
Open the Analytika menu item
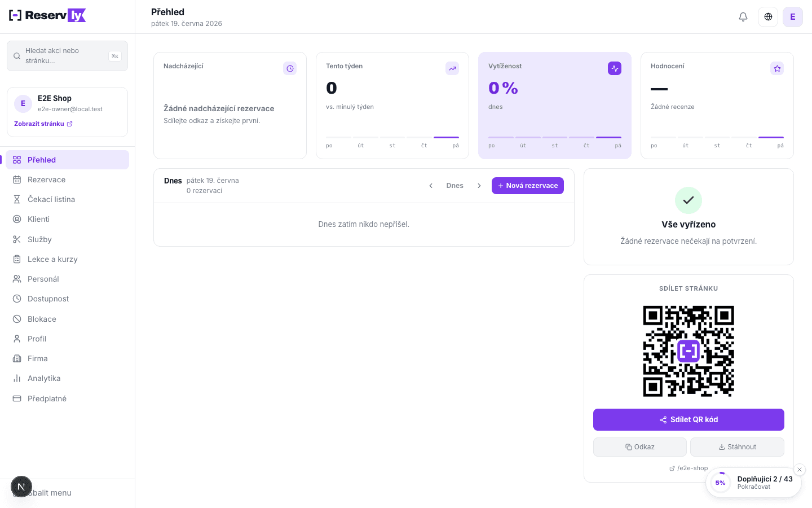coord(67,378)
